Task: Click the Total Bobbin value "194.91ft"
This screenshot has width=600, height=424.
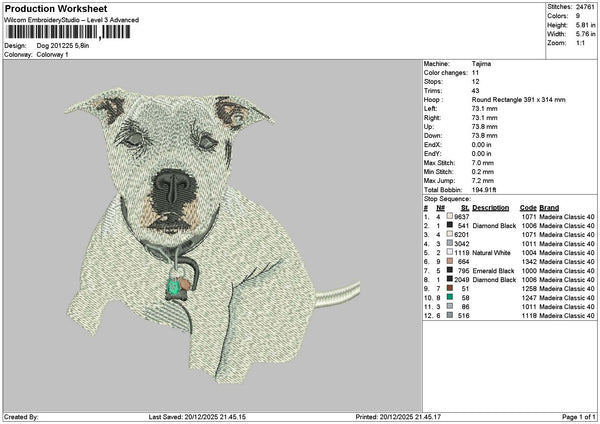Action: 484,190
